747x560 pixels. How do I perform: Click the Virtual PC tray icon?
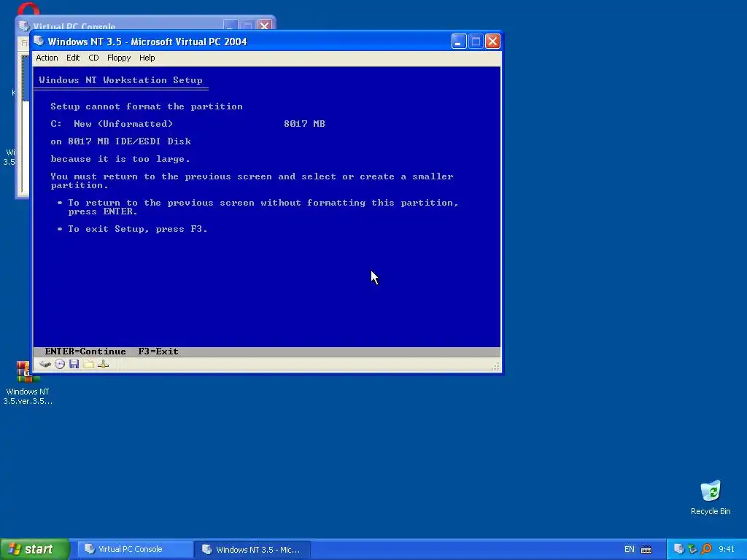coord(679,549)
